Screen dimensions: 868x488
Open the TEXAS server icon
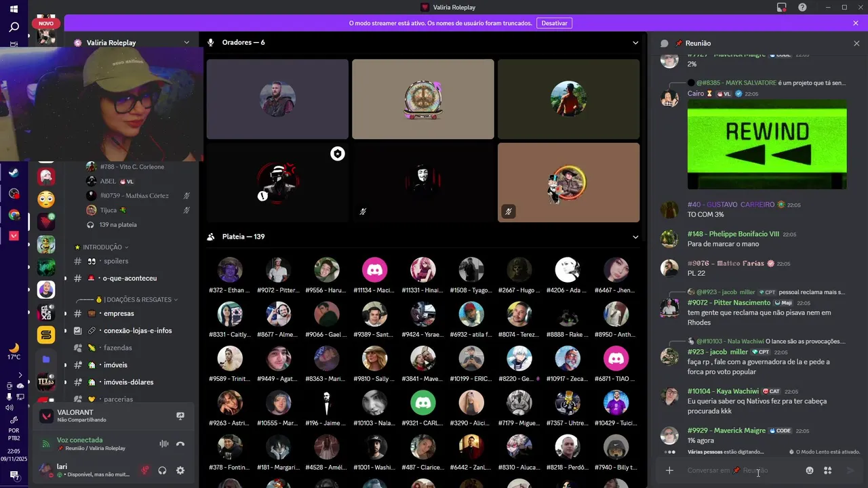point(46,381)
